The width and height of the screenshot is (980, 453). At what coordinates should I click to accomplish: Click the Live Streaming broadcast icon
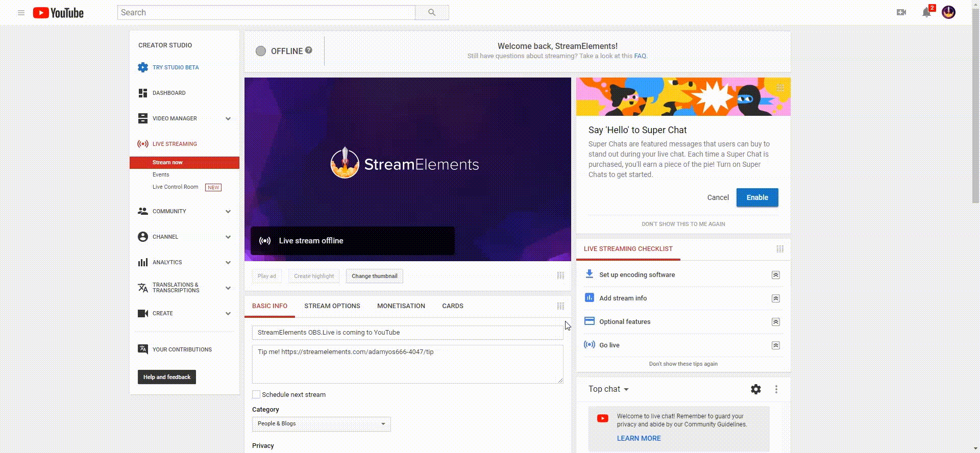(x=143, y=144)
